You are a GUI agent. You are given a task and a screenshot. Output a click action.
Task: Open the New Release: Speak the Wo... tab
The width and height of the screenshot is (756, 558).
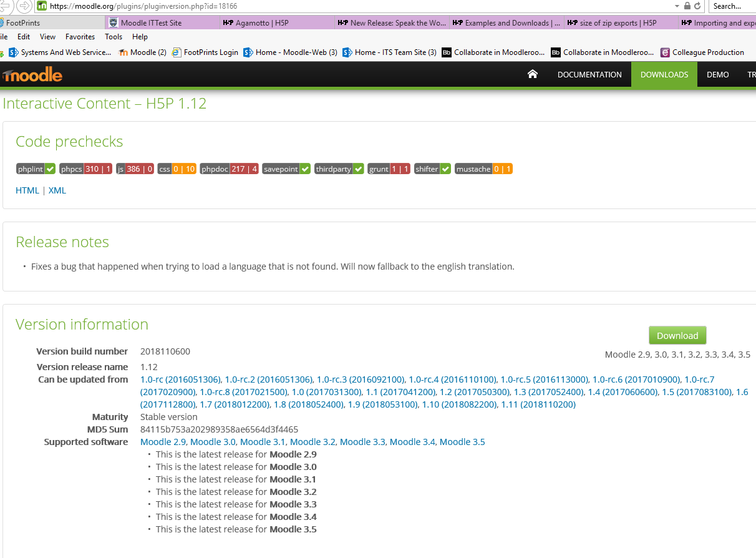pos(391,23)
